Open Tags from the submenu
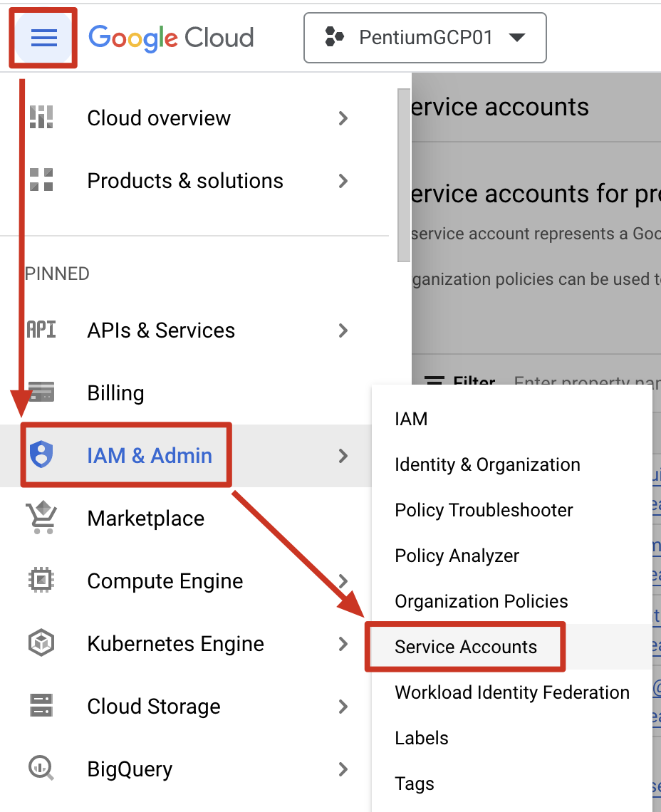661x812 pixels. 512,784
